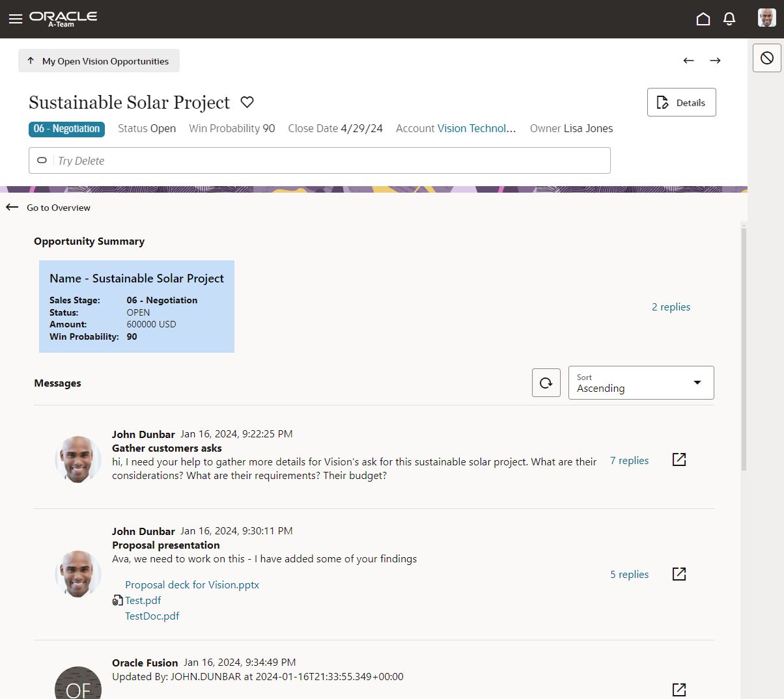The height and width of the screenshot is (699, 784).
Task: Change the Sort order dropdown from Ascending
Action: (641, 383)
